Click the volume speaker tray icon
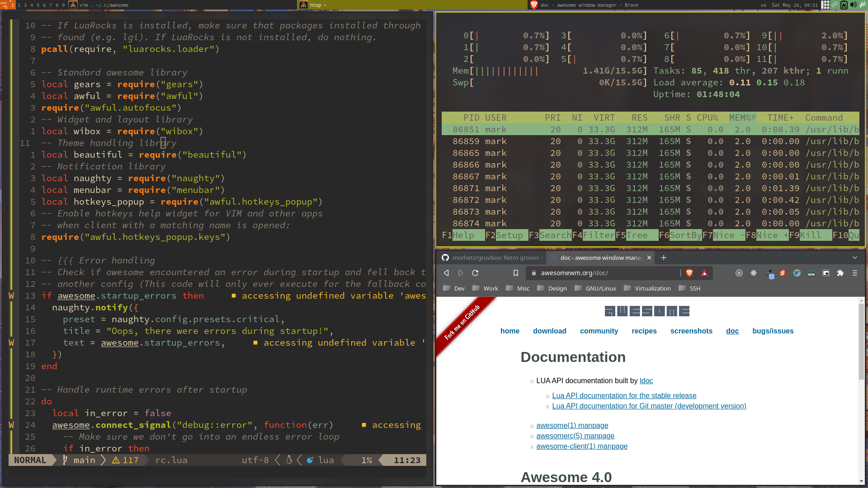Screen dimensions: 868x488 (x=853, y=5)
